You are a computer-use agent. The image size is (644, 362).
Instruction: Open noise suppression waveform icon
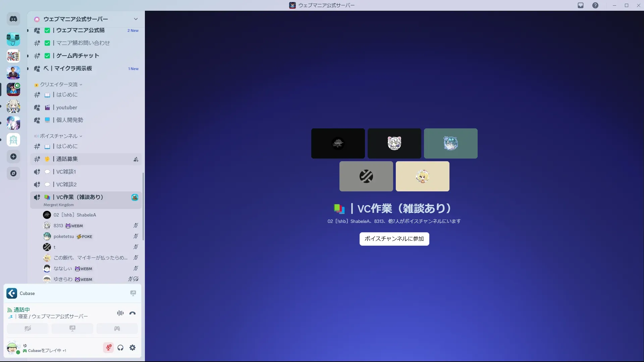[120, 313]
